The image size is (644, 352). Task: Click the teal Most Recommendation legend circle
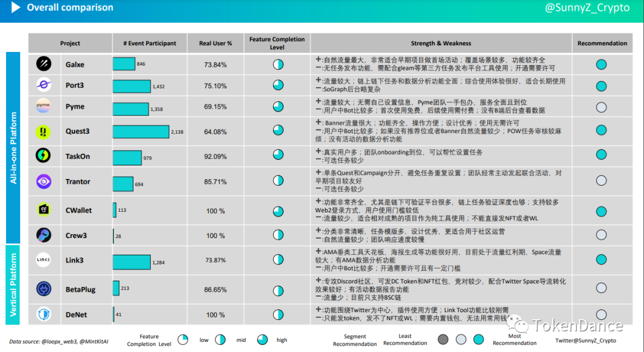tap(478, 339)
